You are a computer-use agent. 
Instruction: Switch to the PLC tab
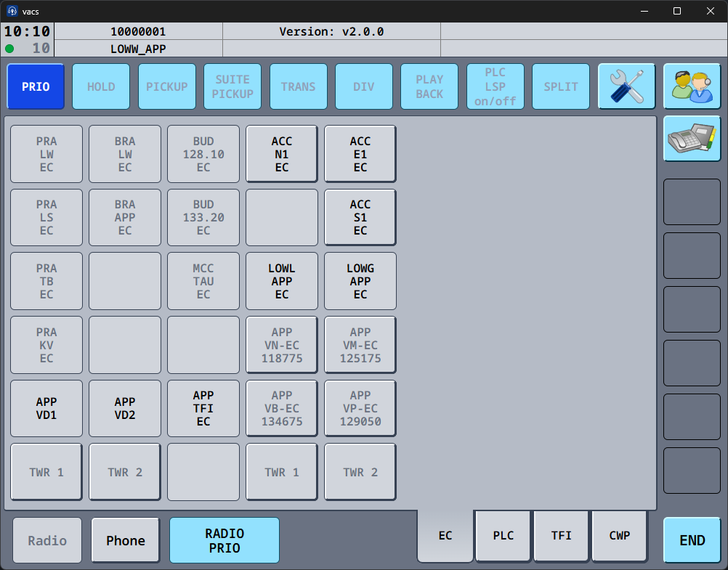(x=503, y=536)
